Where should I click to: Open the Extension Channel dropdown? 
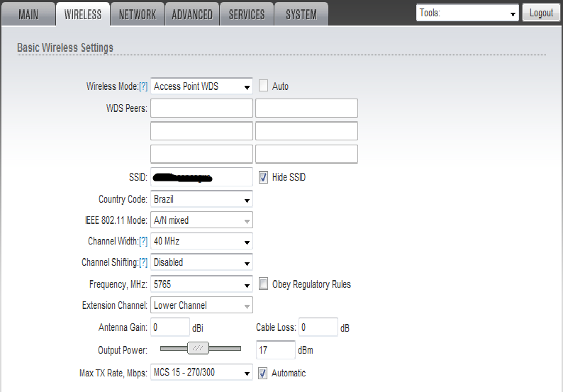[x=201, y=305]
